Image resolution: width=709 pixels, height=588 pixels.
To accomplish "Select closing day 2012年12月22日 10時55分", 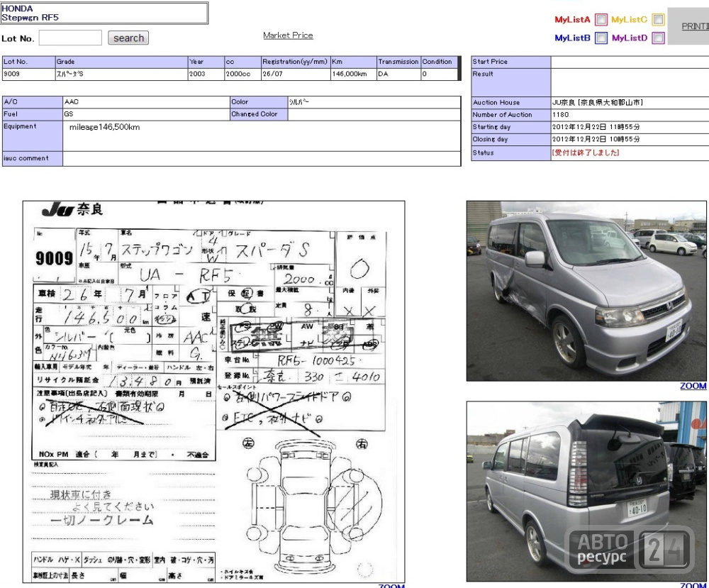I will (596, 139).
